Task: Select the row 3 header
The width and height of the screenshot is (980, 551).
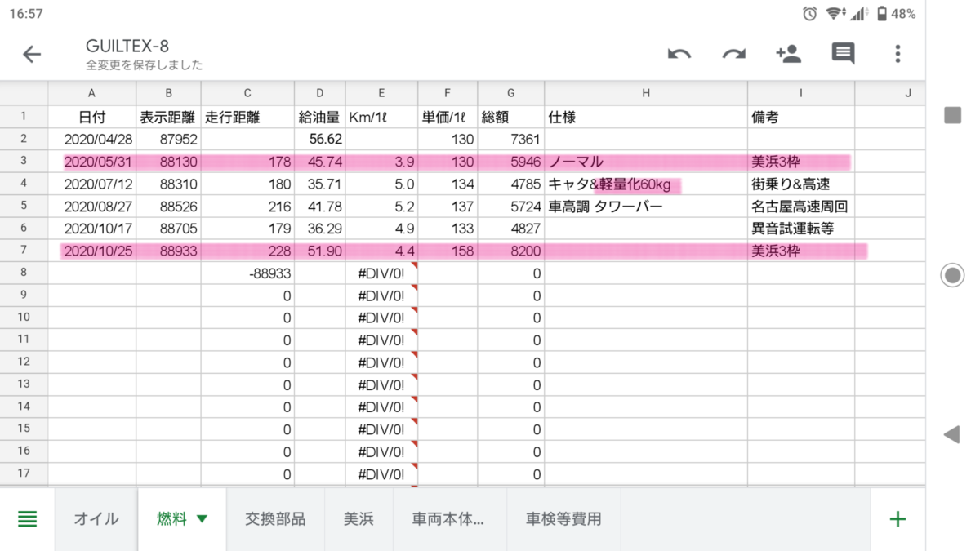Action: [24, 162]
